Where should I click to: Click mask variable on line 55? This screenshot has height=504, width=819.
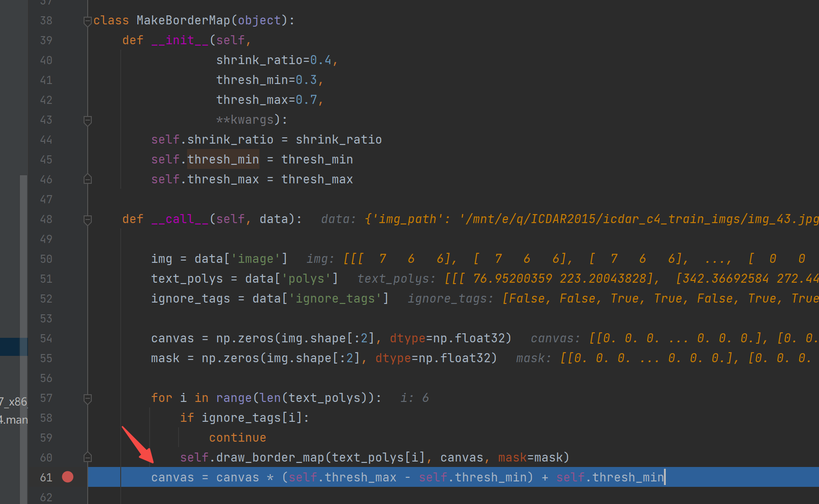[165, 358]
